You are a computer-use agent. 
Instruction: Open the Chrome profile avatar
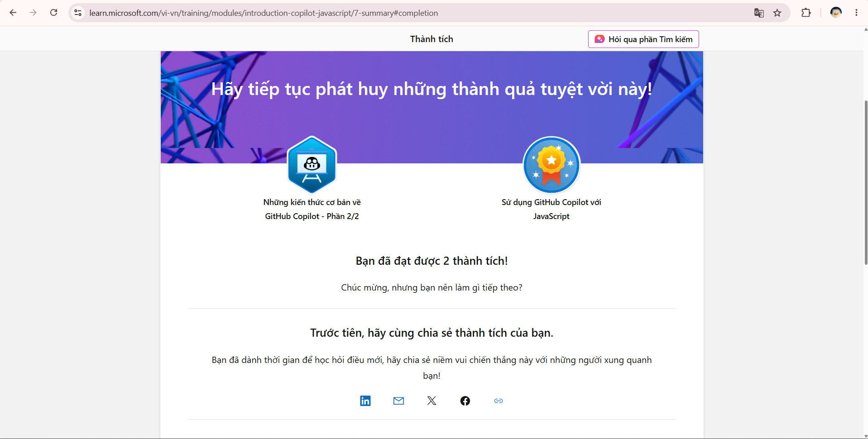coord(836,13)
